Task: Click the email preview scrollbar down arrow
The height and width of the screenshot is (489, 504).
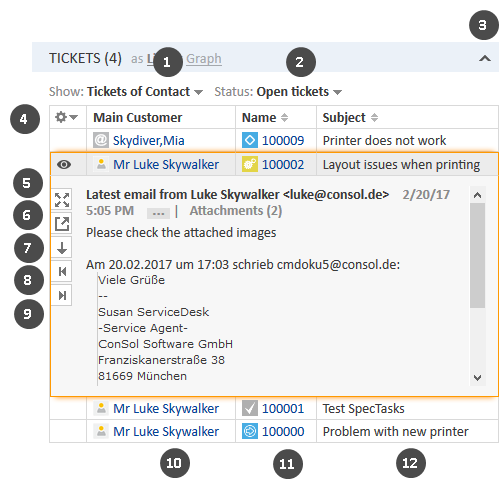Action: [477, 378]
